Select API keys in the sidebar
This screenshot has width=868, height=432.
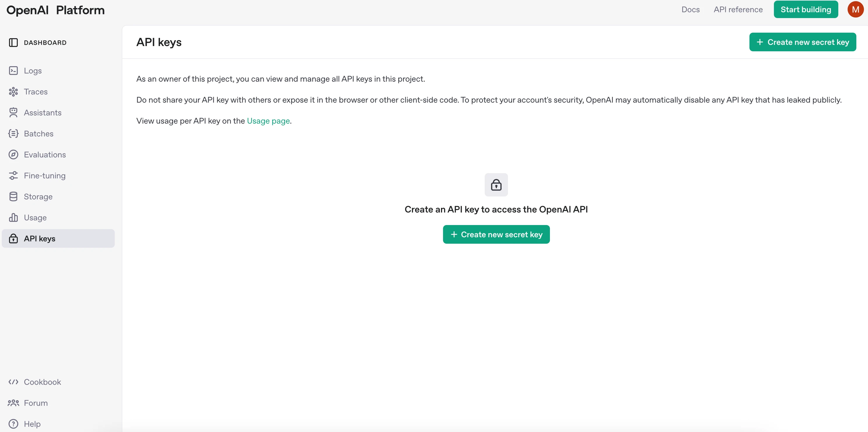coord(58,238)
